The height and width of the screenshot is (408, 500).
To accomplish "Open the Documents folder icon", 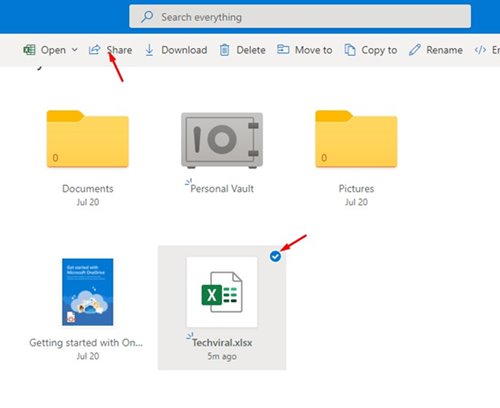I will tap(88, 139).
